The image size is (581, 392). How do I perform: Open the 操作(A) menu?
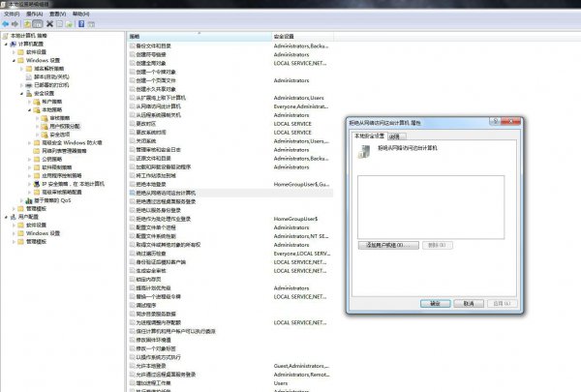[35, 15]
